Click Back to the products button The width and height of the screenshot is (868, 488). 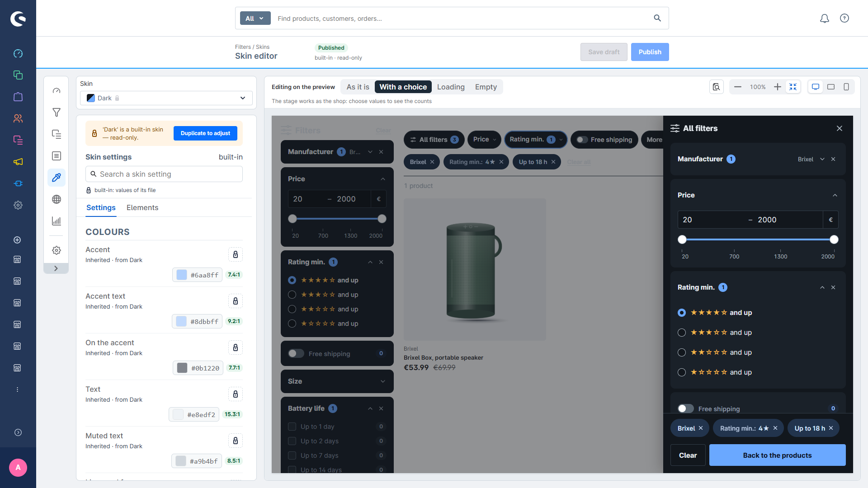point(777,455)
